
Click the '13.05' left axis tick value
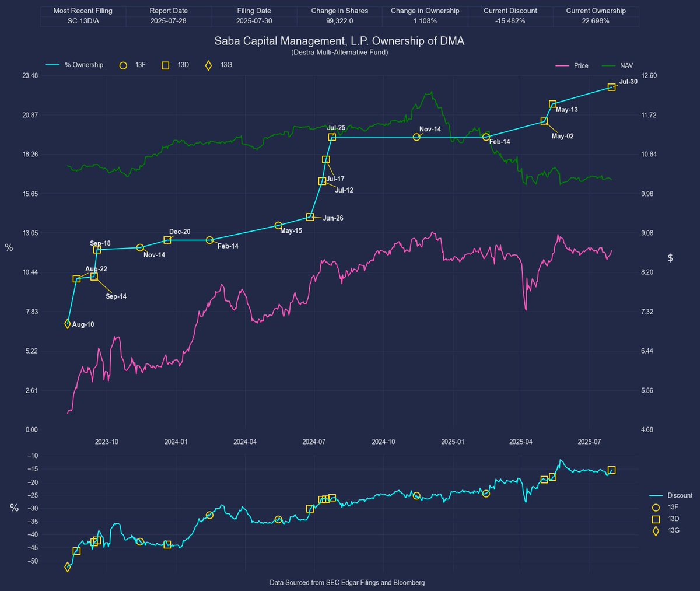click(30, 233)
